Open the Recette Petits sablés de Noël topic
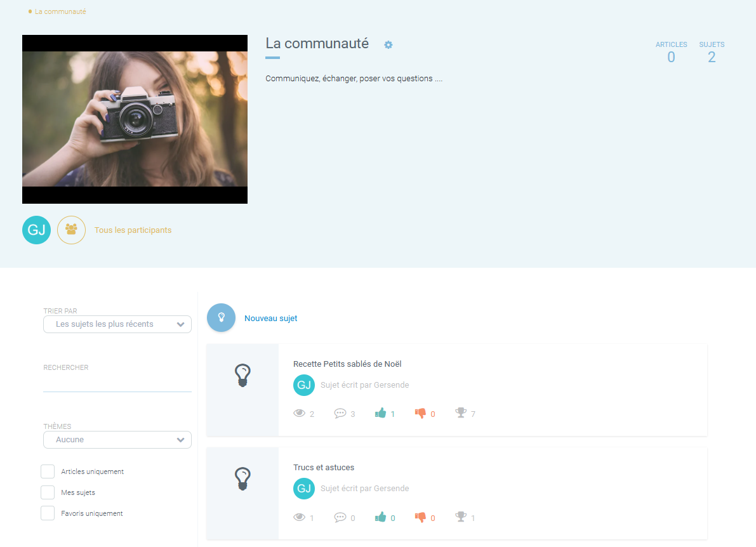 coord(347,364)
